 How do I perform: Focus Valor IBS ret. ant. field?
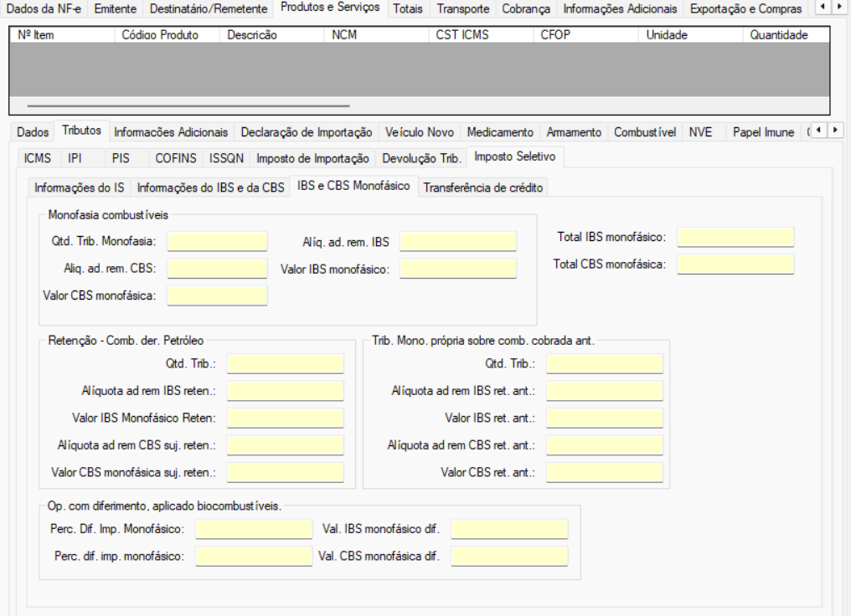click(605, 418)
